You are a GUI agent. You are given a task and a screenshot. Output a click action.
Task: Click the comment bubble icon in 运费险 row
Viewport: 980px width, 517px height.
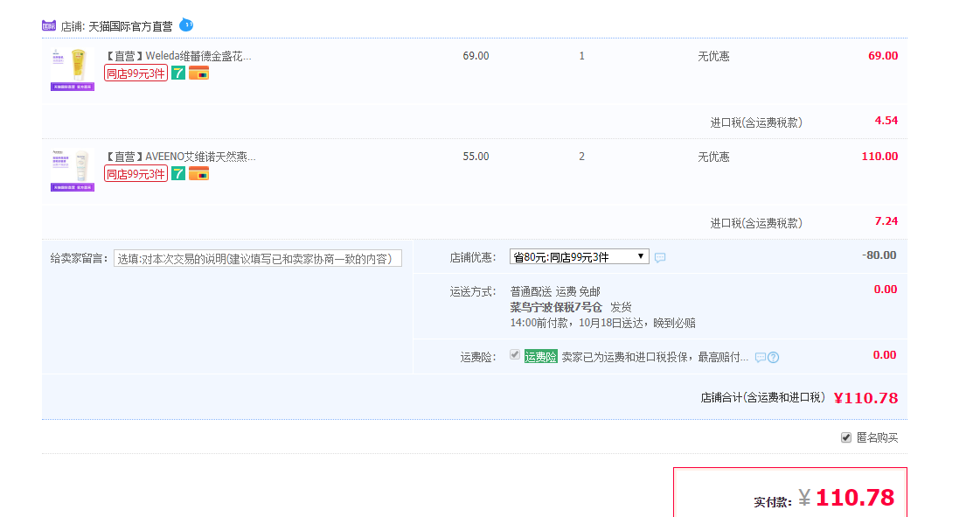(x=760, y=357)
